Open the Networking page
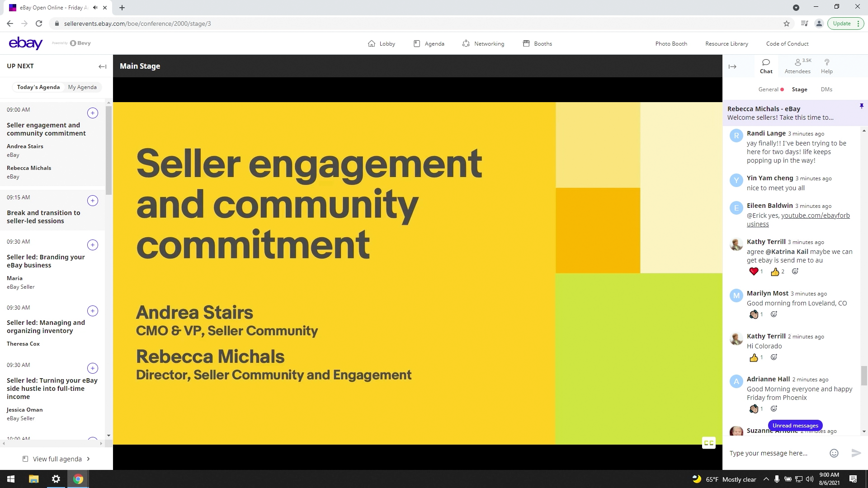The width and height of the screenshot is (868, 488). [x=483, y=43]
